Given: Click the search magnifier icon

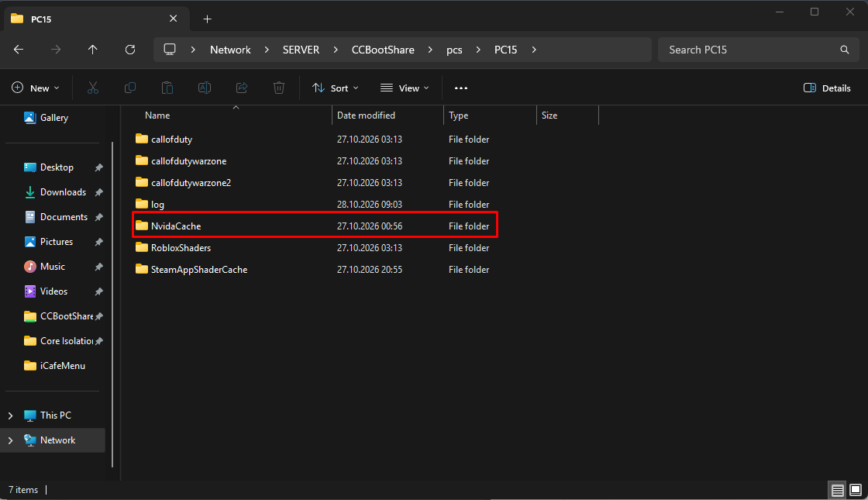Looking at the screenshot, I should (845, 50).
